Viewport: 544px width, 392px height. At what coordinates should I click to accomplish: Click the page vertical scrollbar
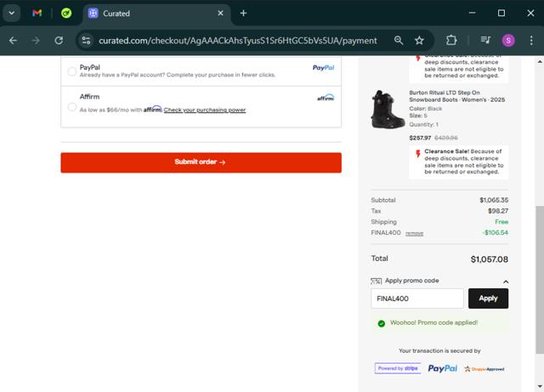tap(540, 280)
